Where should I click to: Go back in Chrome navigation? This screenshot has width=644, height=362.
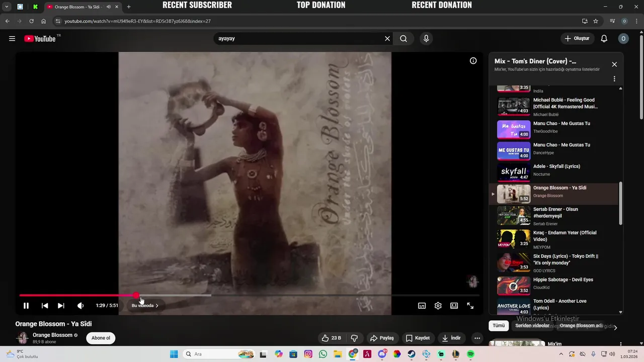coord(7,21)
